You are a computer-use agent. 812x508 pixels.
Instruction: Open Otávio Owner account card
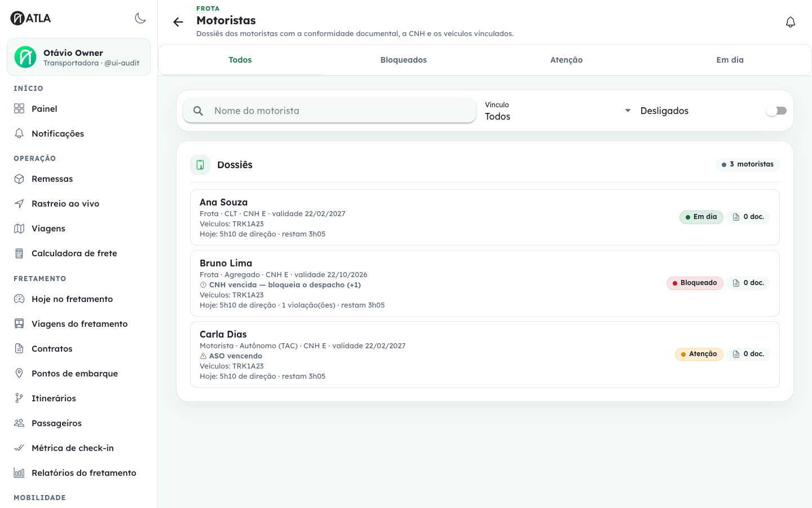(78, 57)
